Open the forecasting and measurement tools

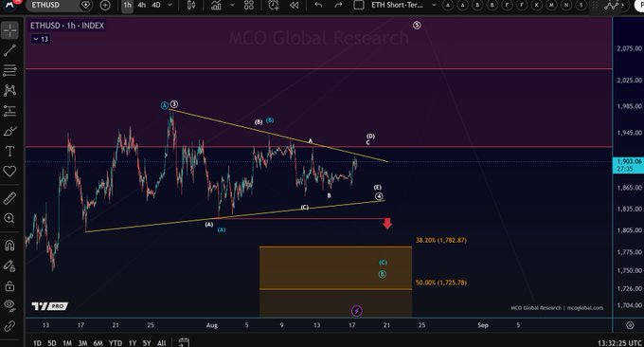point(9,111)
